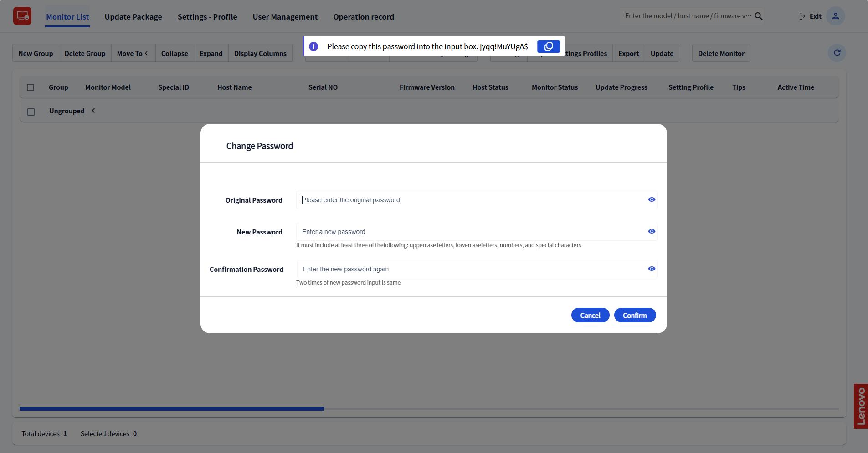
Task: Click the search magnifier icon
Action: pos(759,16)
